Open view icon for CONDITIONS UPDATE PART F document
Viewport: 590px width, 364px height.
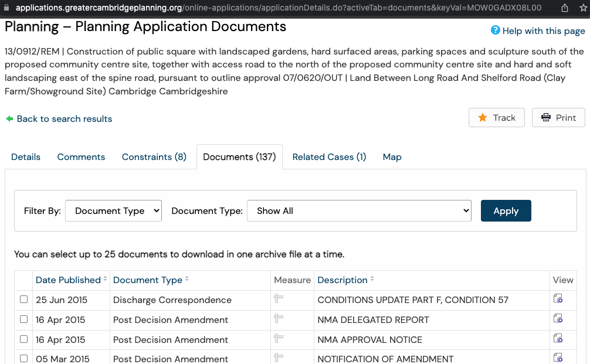point(558,300)
